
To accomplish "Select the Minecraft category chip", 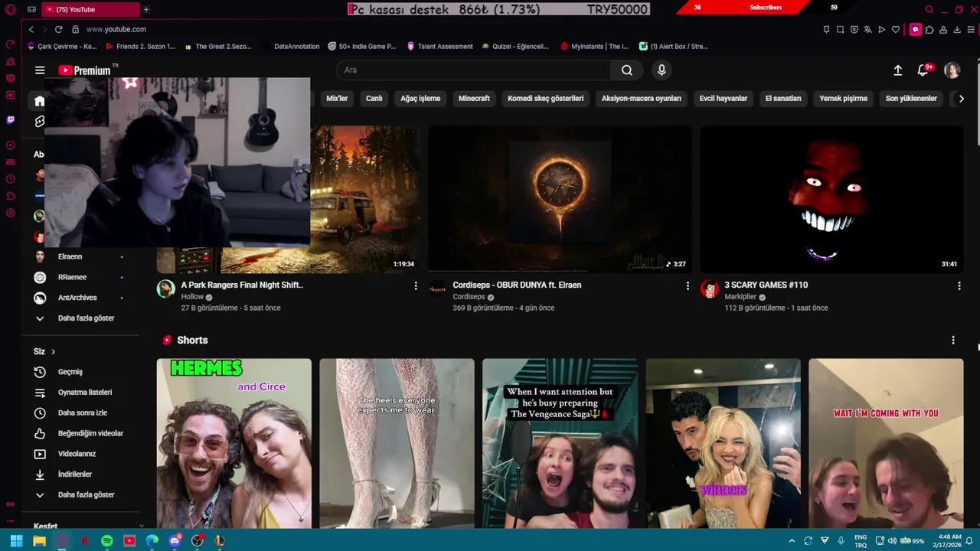I will tap(474, 99).
